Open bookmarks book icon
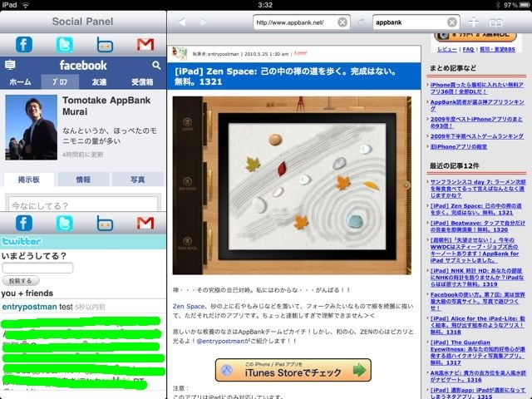 click(x=495, y=22)
